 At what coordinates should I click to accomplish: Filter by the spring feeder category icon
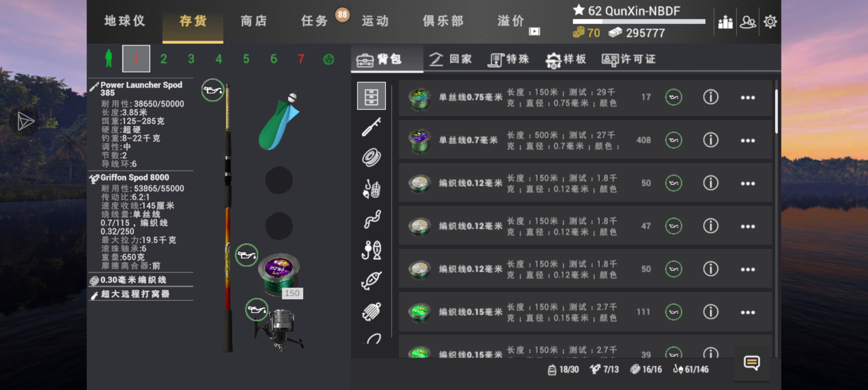coord(371,311)
